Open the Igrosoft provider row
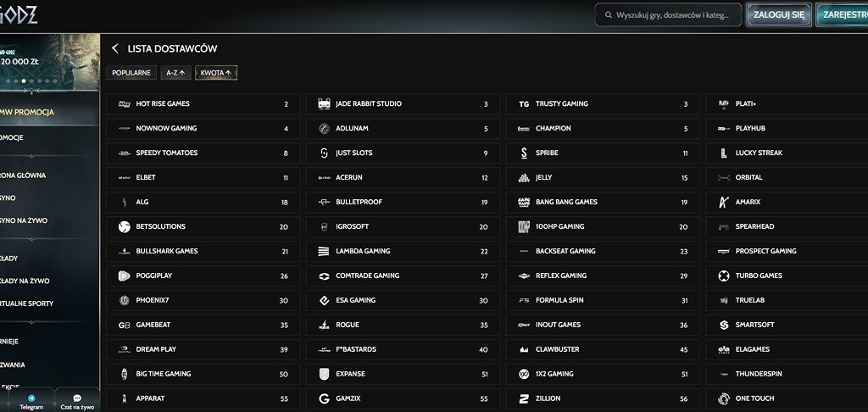Image resolution: width=868 pixels, height=412 pixels. pyautogui.click(x=403, y=226)
